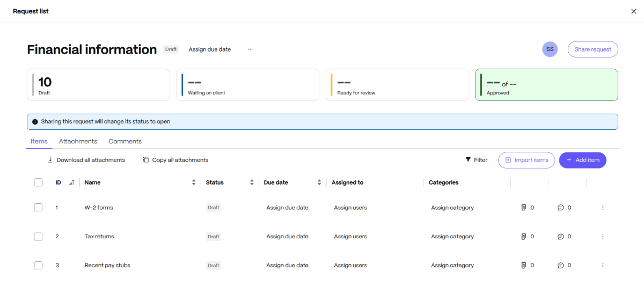The width and height of the screenshot is (644, 293).
Task: Click the attachments icon for W-2 forms
Action: (x=524, y=208)
